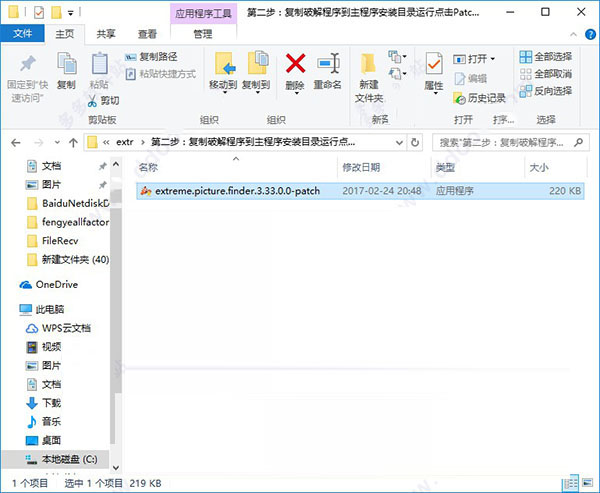Click the Back navigation arrow
The width and height of the screenshot is (600, 493).
[16, 143]
